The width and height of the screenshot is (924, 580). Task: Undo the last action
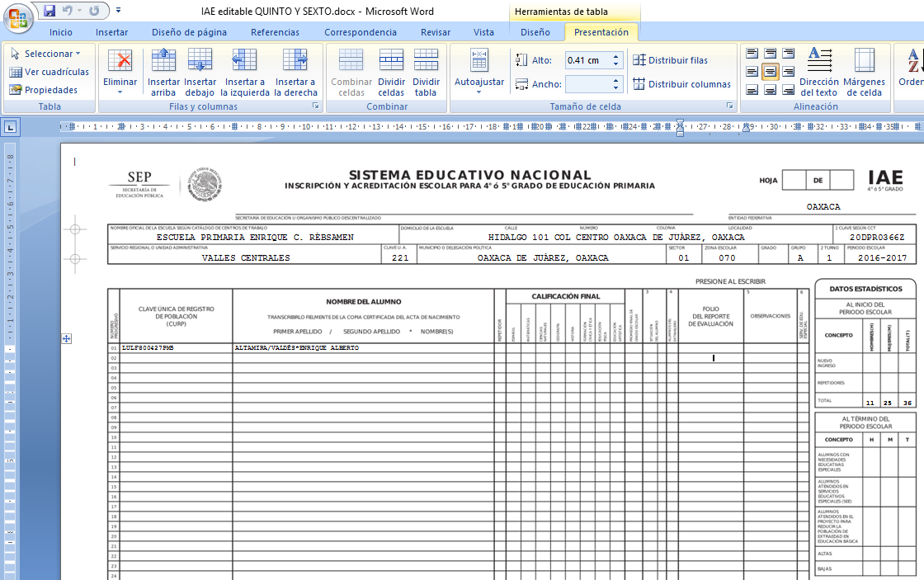pos(67,11)
